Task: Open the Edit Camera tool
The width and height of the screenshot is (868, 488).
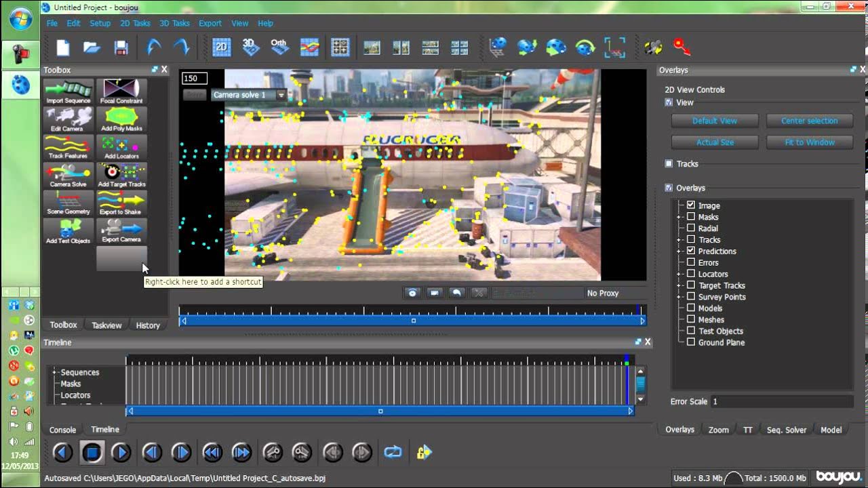Action: (x=68, y=120)
